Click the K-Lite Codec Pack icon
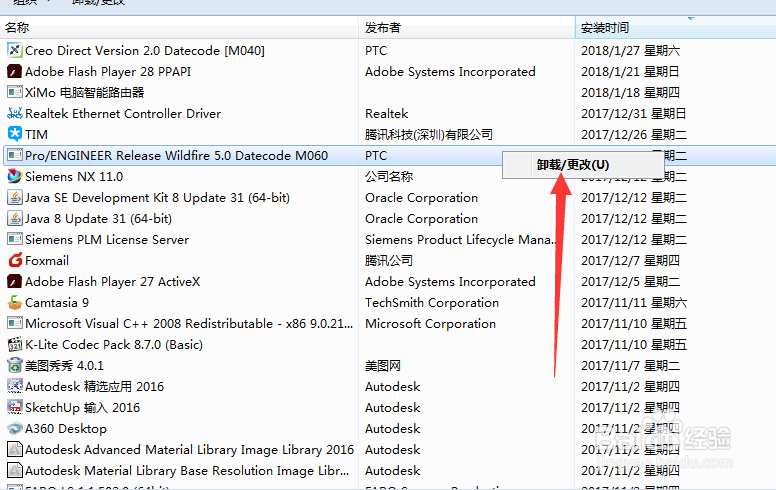Viewport: 776px width, 490px height. click(x=15, y=344)
